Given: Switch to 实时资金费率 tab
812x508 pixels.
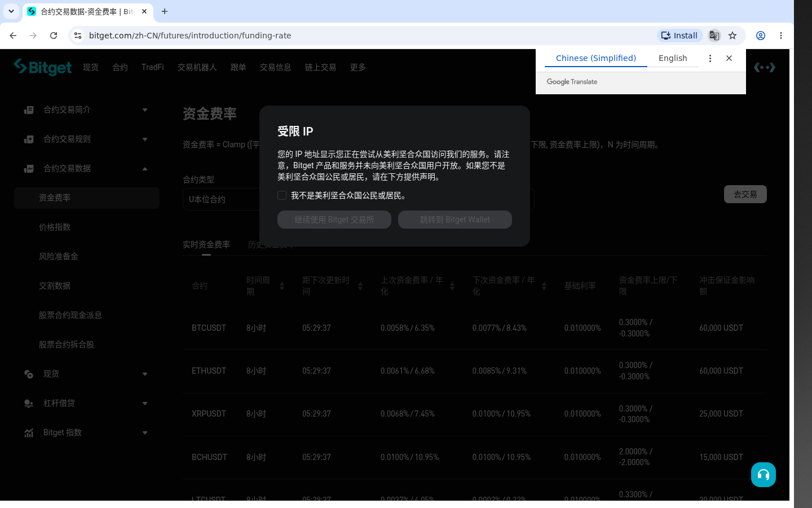Looking at the screenshot, I should point(206,244).
